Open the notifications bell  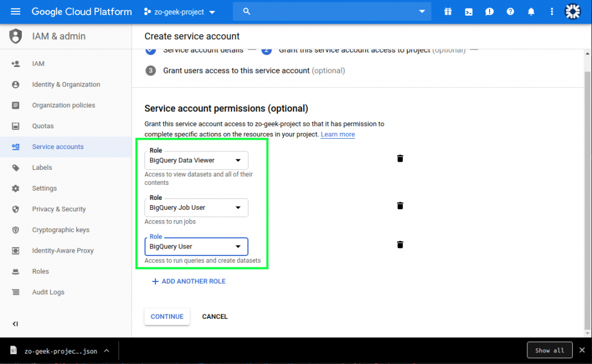pyautogui.click(x=531, y=12)
